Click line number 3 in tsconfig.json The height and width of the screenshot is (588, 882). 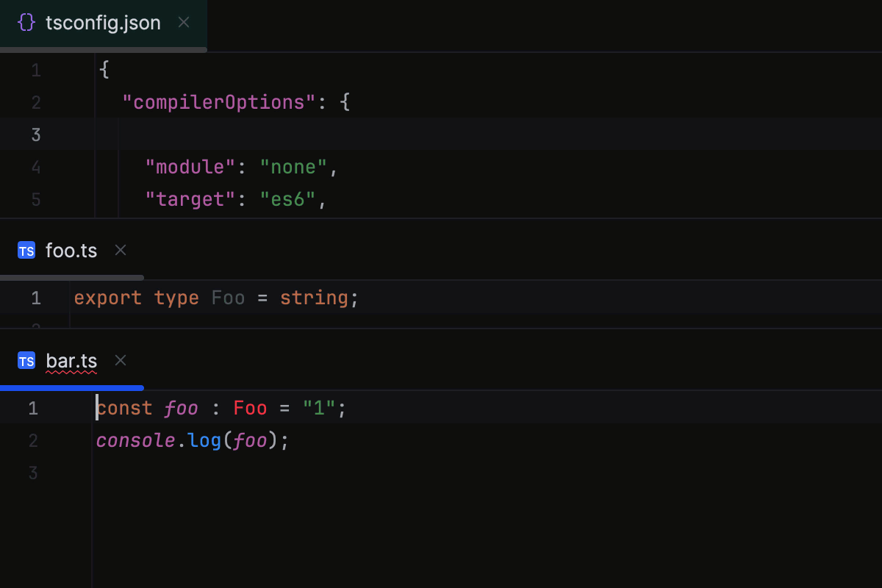35,134
